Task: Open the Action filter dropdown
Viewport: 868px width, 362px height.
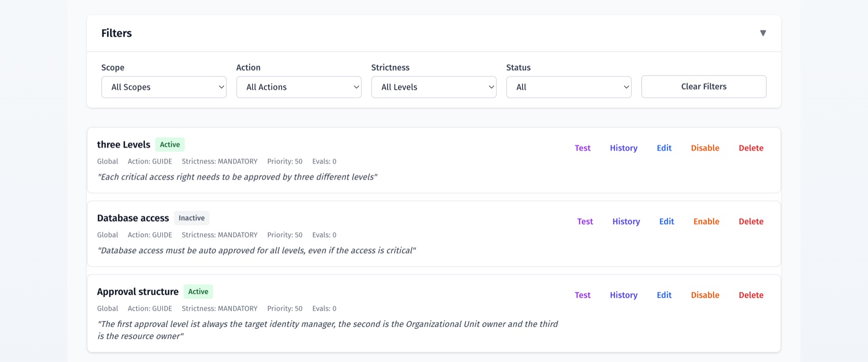Action: (299, 87)
